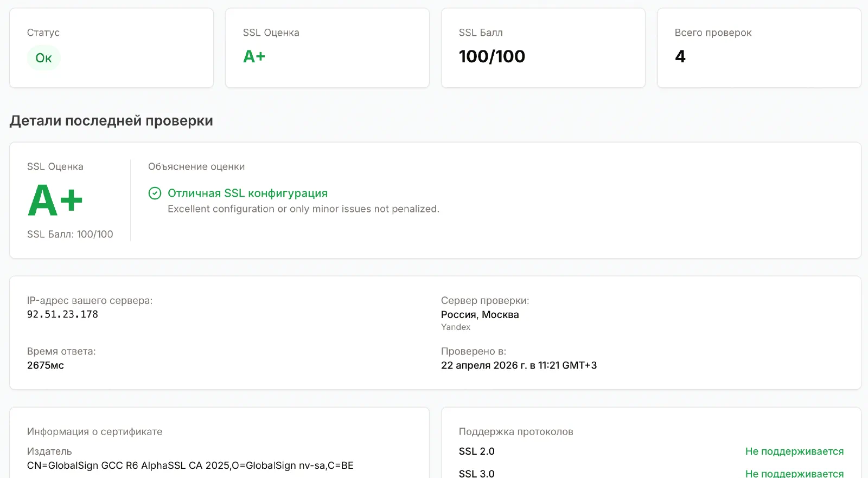This screenshot has width=868, height=478.
Task: Select the date "22 апреля 2026 г. в 11:21 GMT+3"
Action: (519, 366)
